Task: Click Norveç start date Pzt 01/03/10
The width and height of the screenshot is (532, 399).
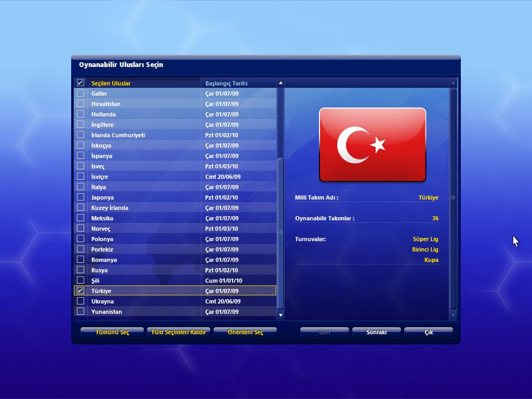Action: pos(221,229)
